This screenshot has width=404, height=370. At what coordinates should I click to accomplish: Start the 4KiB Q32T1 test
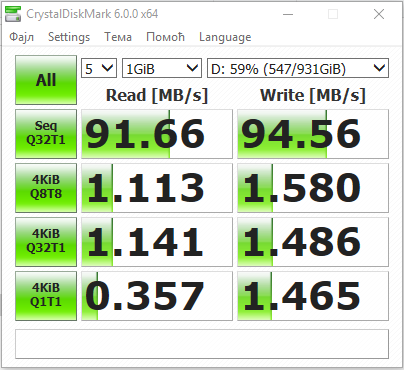click(46, 242)
